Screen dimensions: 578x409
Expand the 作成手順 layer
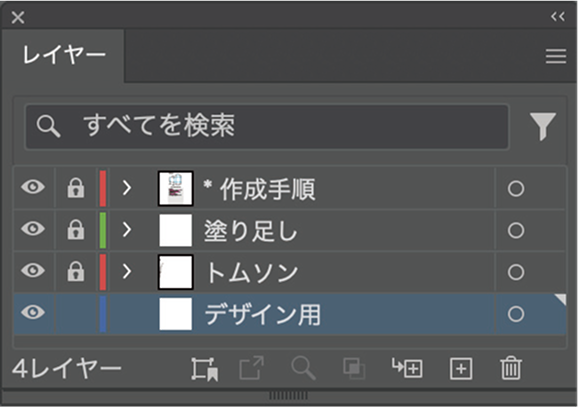[127, 188]
